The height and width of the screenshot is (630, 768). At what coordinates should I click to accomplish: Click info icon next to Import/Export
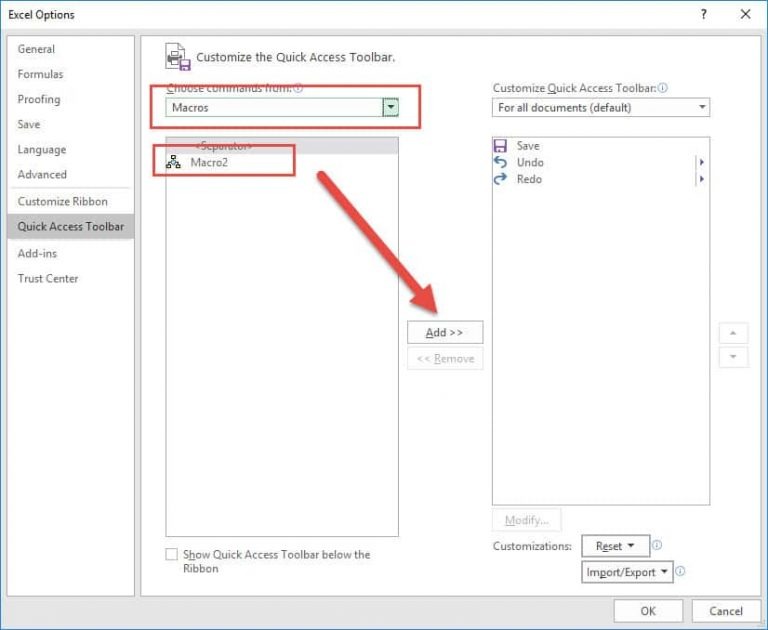pos(680,571)
